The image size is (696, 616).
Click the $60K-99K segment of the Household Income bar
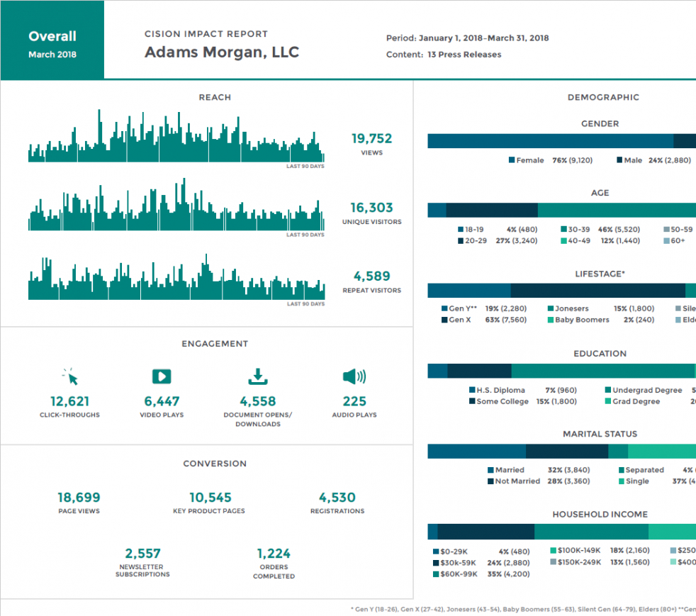(591, 531)
